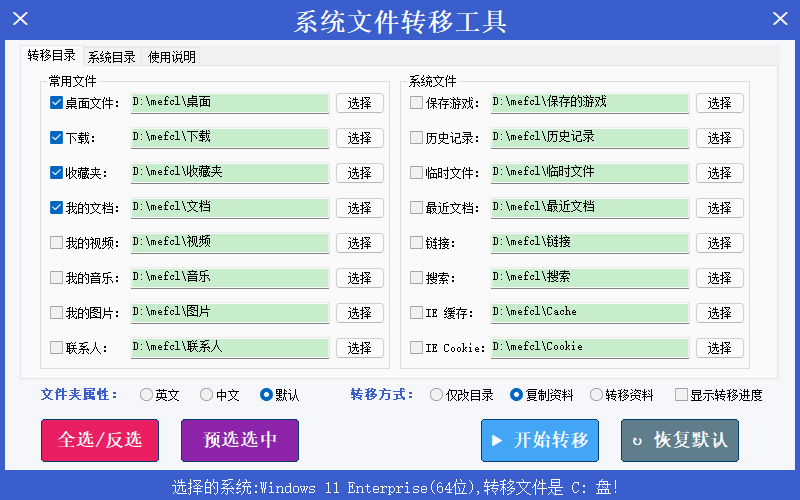
Task: Tick the 保存游戏 checkbox
Action: coord(417,103)
